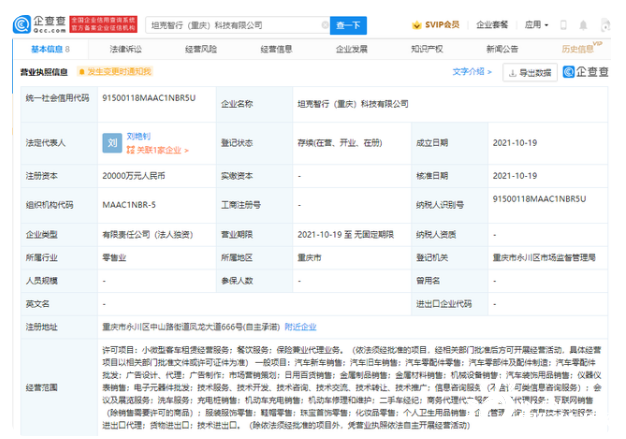This screenshot has height=439, width=626.
Task: Click the company name cell 坦克智行（重庆）科技有限公司
Action: pyautogui.click(x=353, y=104)
